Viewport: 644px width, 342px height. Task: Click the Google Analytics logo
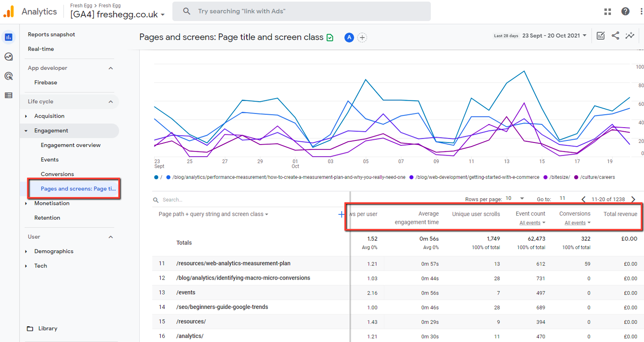(9, 12)
